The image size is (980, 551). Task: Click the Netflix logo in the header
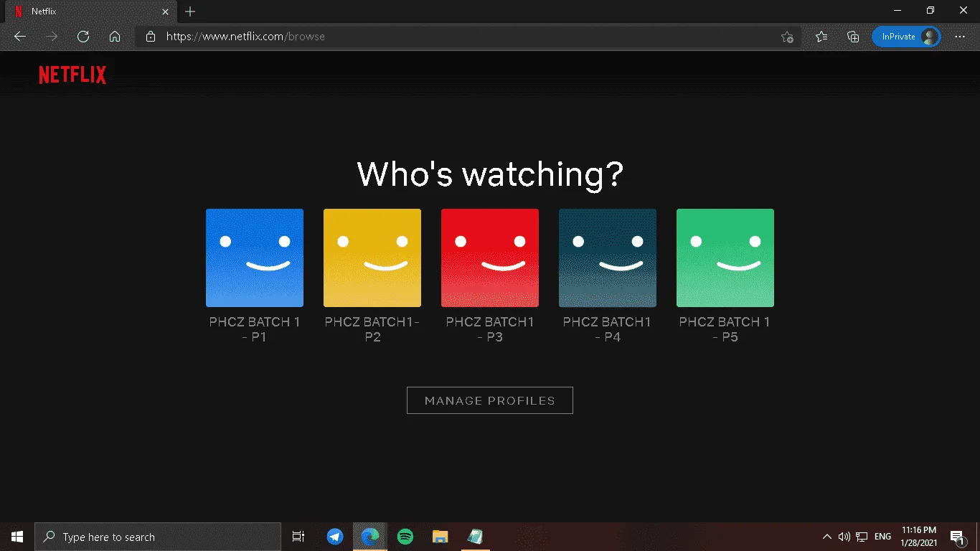pyautogui.click(x=72, y=75)
